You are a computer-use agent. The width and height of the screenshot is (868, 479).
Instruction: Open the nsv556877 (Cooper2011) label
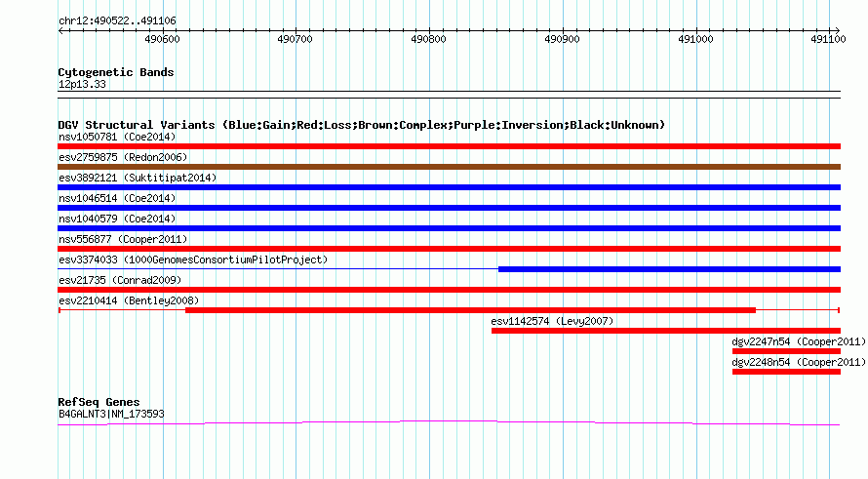(x=123, y=239)
